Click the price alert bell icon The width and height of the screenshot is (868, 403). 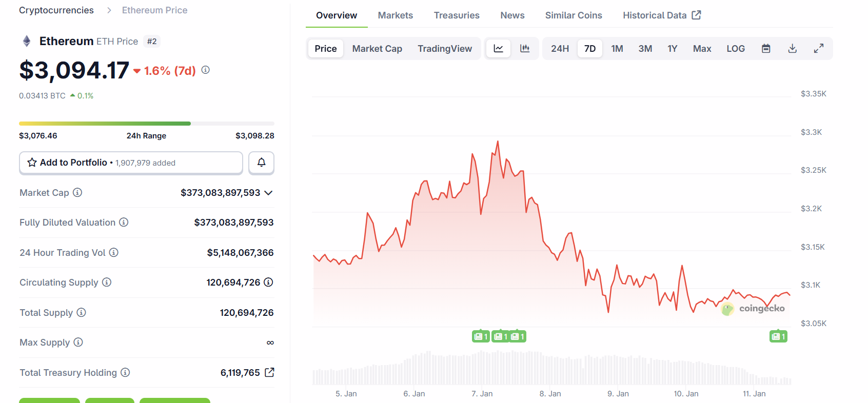point(261,163)
